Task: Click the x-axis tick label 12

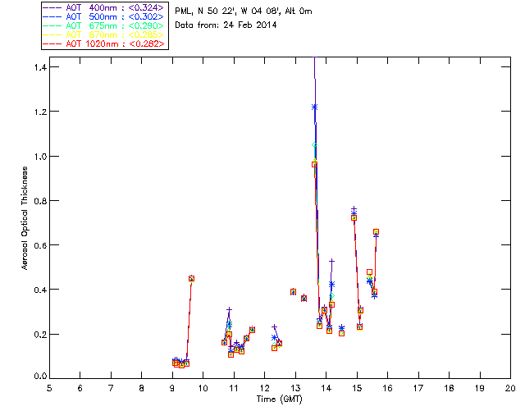Action: (x=264, y=388)
